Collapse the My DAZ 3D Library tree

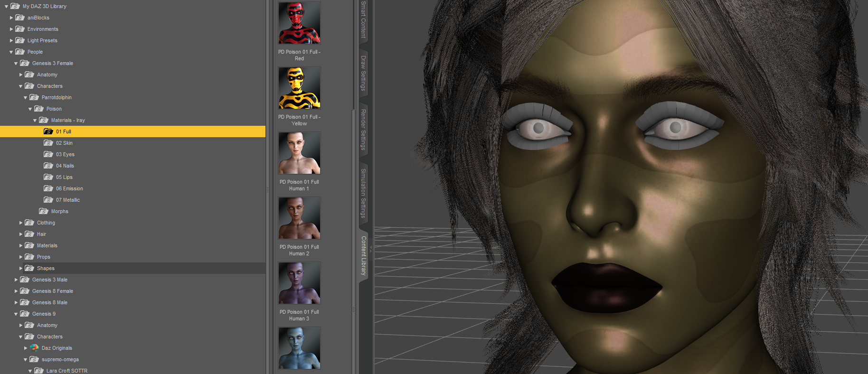point(6,7)
